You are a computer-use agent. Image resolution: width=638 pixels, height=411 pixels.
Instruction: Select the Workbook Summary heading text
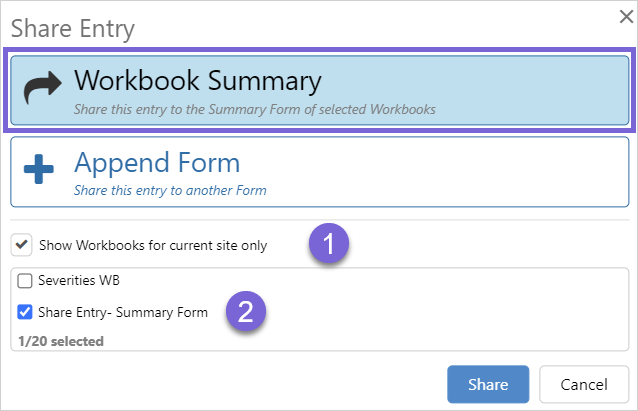click(197, 81)
